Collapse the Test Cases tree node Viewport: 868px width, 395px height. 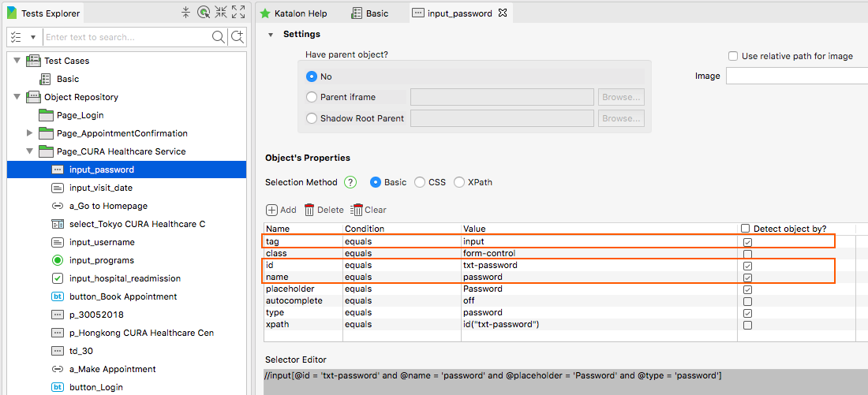pyautogui.click(x=17, y=61)
